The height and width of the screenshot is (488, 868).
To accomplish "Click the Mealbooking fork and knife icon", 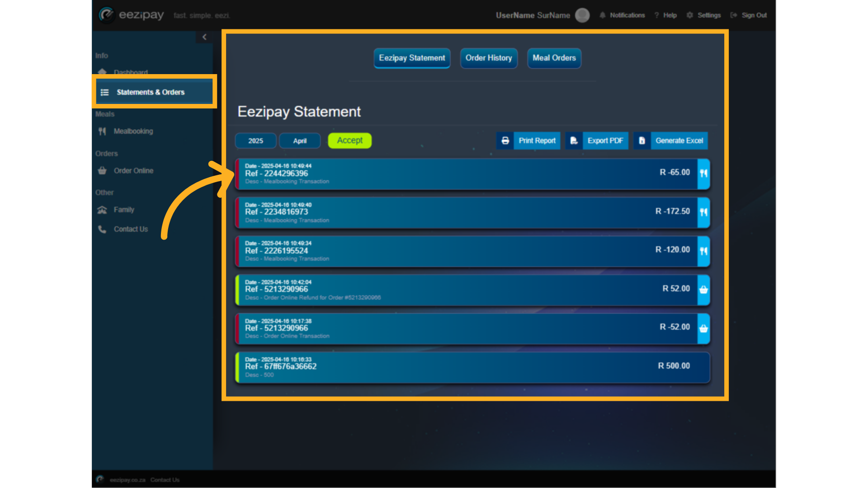I will [102, 131].
